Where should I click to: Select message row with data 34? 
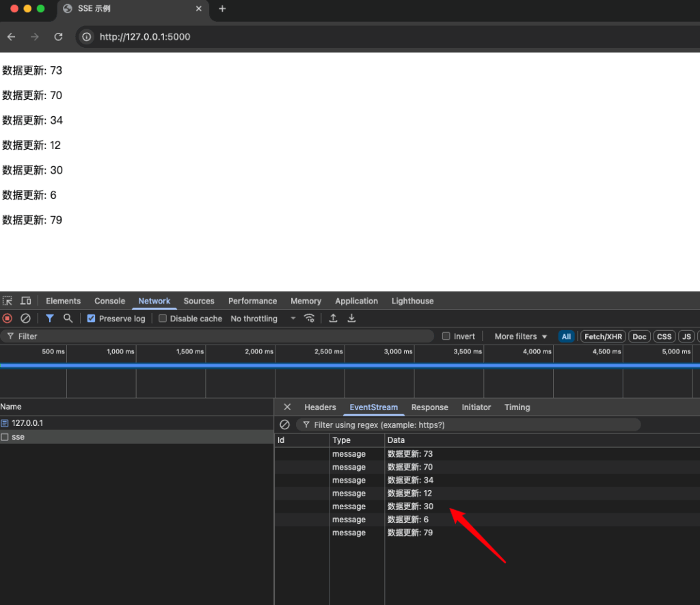pyautogui.click(x=487, y=480)
